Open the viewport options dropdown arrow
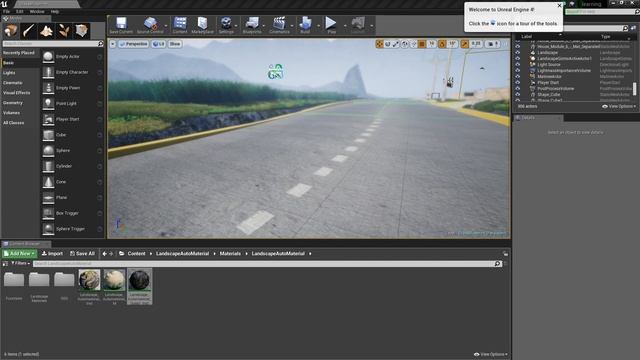 click(113, 44)
